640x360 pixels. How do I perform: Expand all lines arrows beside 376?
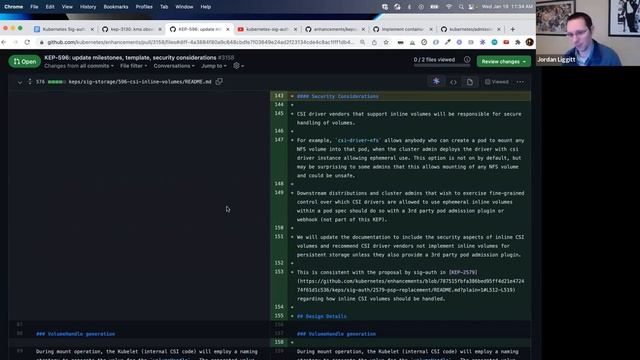30,82
